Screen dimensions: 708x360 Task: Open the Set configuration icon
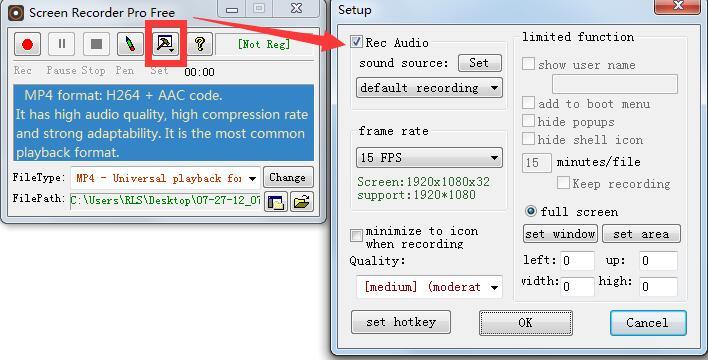[165, 44]
